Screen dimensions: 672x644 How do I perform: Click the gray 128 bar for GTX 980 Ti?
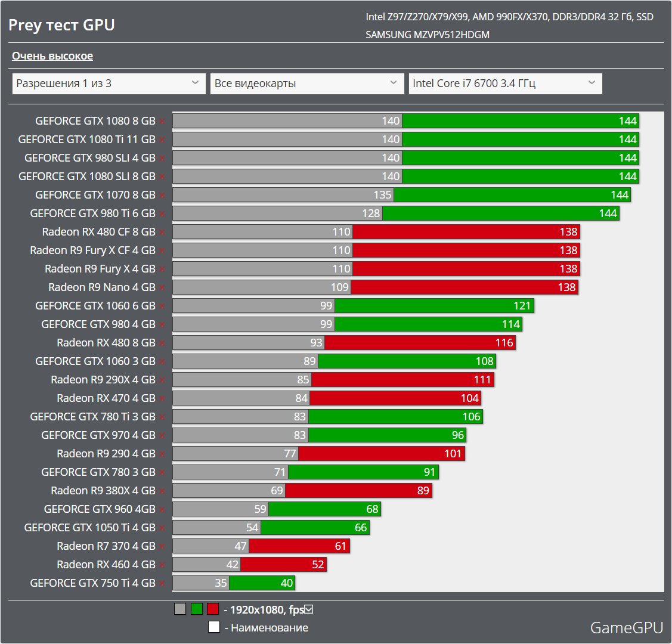point(277,213)
